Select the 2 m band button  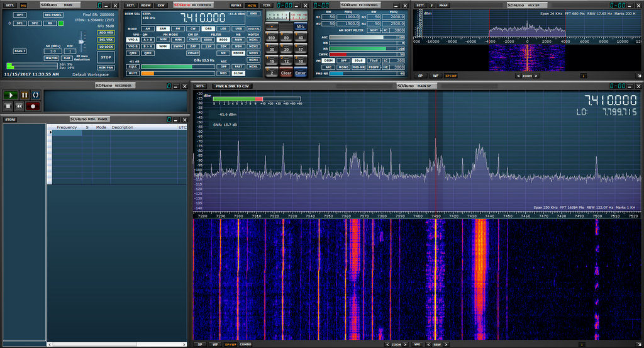272,73
